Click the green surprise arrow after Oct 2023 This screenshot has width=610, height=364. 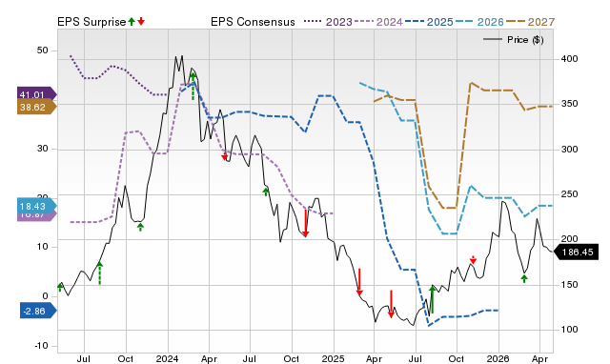(140, 227)
